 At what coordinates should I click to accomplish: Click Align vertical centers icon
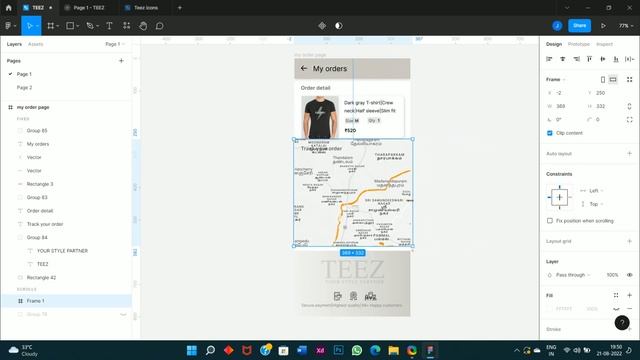(x=602, y=59)
